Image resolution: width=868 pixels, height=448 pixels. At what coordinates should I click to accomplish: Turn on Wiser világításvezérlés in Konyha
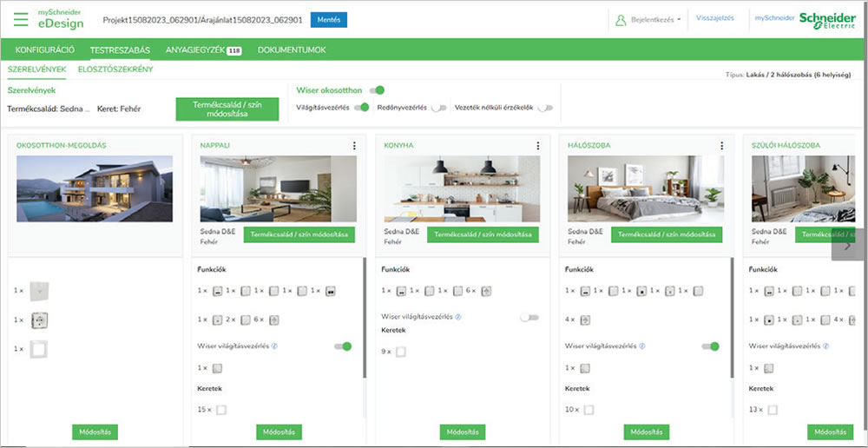(529, 317)
